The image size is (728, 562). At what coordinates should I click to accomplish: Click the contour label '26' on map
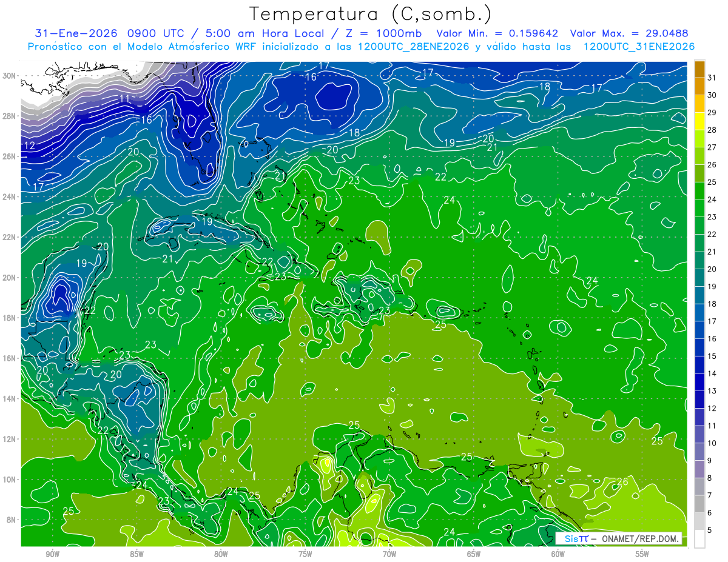tap(622, 482)
